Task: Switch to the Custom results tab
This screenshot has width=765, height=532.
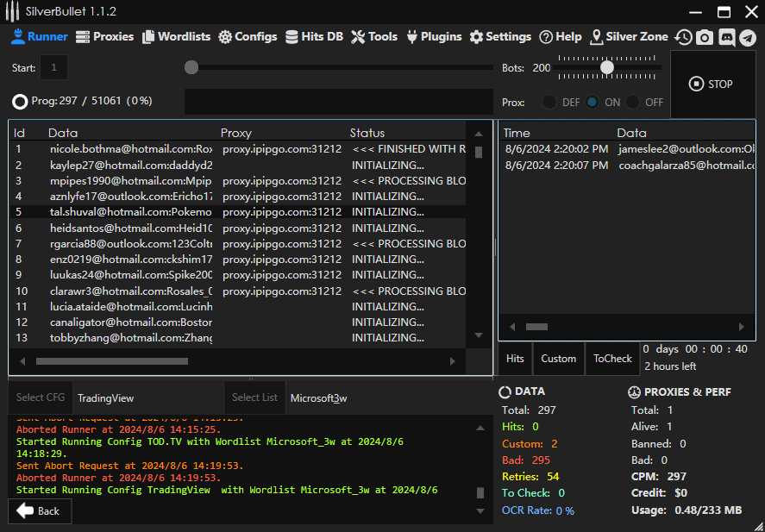Action: (x=559, y=359)
